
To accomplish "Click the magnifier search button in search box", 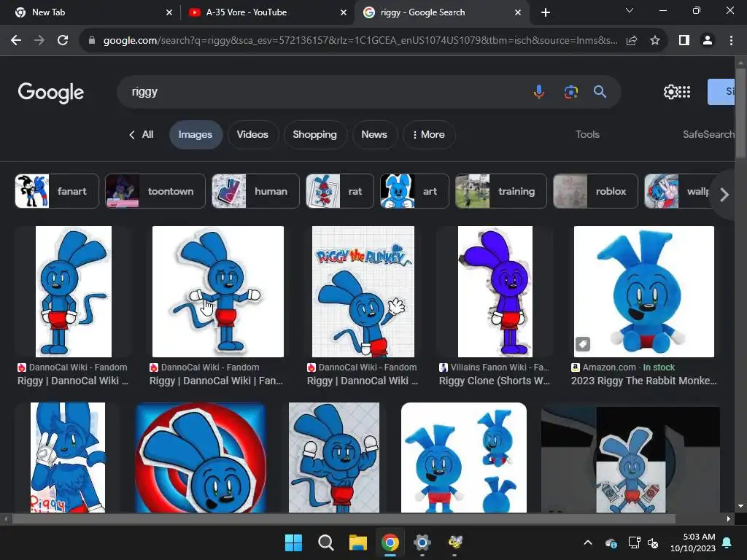I will [x=600, y=91].
